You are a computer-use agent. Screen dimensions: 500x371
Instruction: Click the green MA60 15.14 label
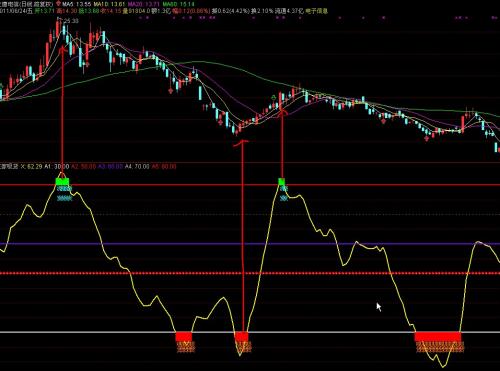(x=179, y=4)
